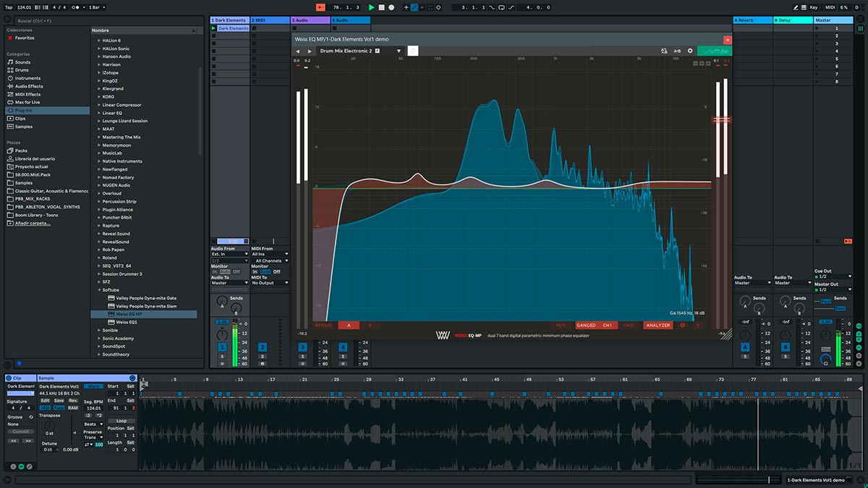Click the Tap tempo button
The image size is (868, 488).
pos(9,7)
